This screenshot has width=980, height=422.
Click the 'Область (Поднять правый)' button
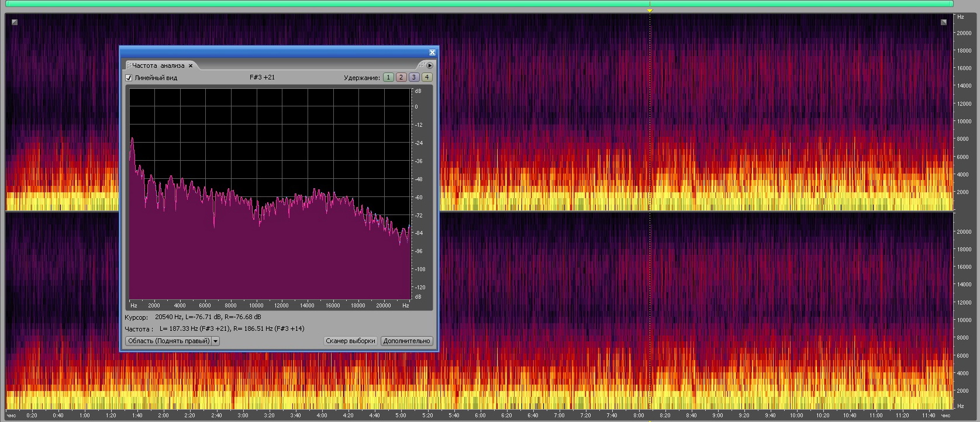click(168, 341)
